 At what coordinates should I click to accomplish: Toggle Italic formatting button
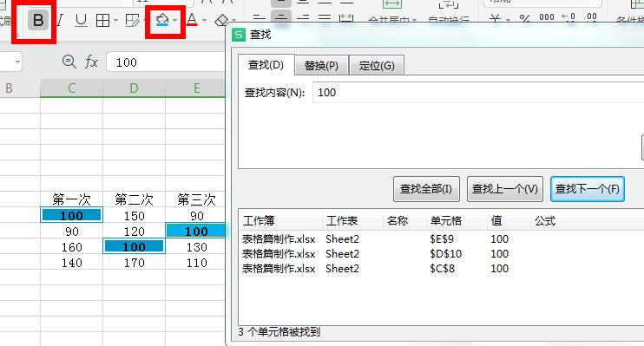pos(60,20)
